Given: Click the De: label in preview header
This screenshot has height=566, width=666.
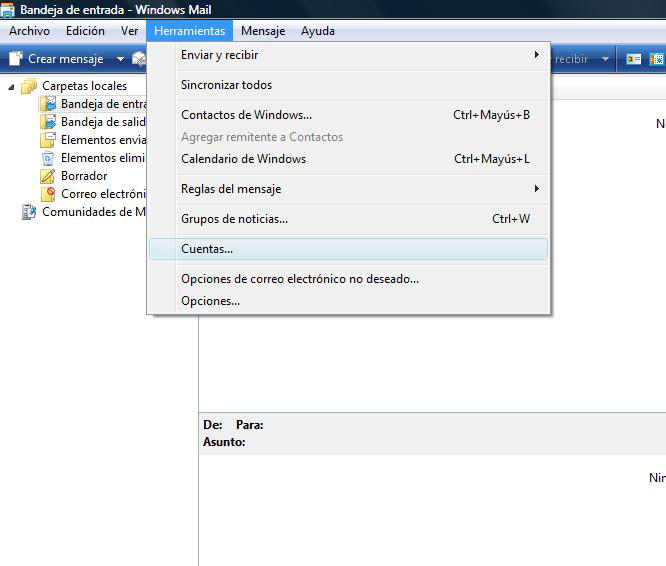Looking at the screenshot, I should (213, 425).
